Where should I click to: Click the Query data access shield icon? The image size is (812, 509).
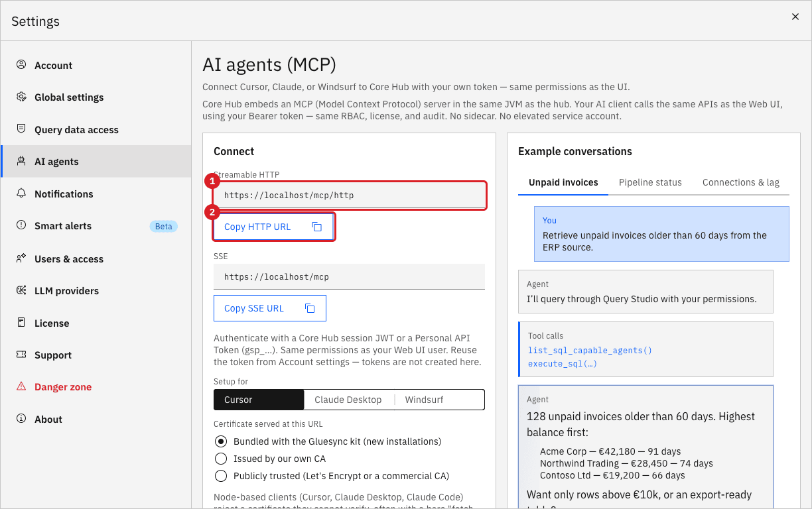(21, 129)
